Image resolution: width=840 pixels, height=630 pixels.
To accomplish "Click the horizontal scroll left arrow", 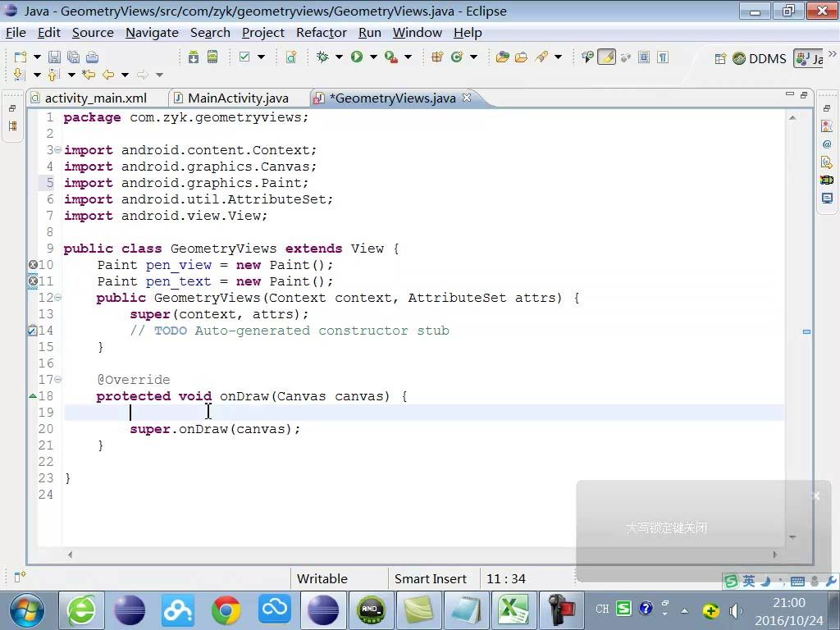I will (71, 555).
